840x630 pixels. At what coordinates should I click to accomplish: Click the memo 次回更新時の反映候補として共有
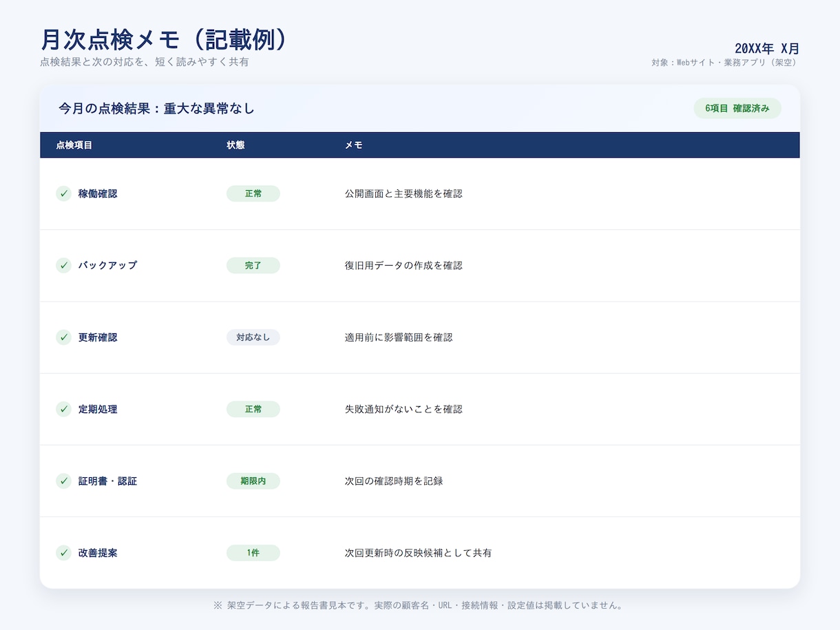tap(418, 552)
